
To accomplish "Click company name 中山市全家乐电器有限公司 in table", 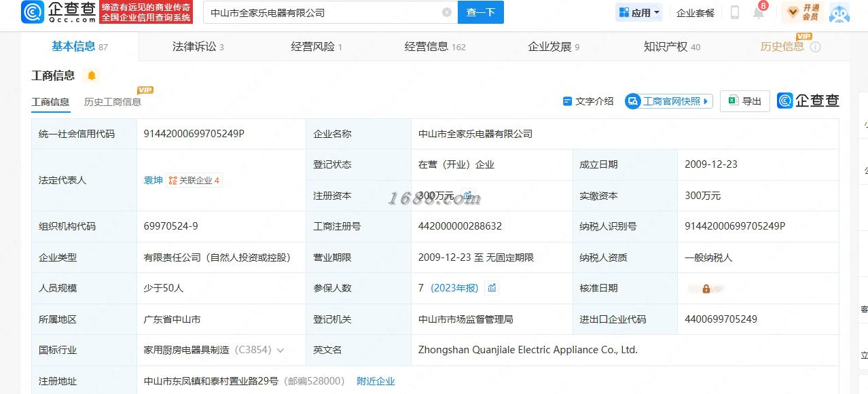I will [475, 134].
